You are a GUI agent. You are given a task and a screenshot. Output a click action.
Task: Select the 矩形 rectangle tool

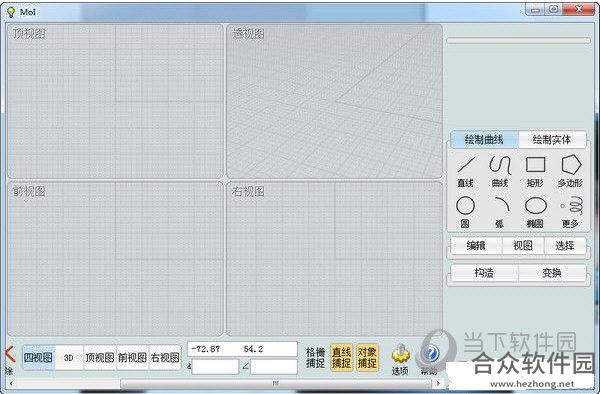pyautogui.click(x=535, y=171)
